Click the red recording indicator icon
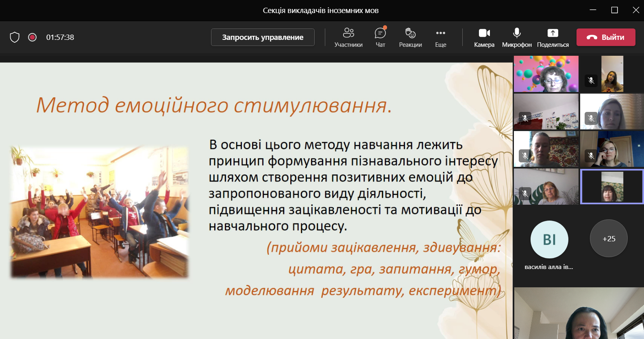Viewport: 644px width, 339px height. pos(33,37)
